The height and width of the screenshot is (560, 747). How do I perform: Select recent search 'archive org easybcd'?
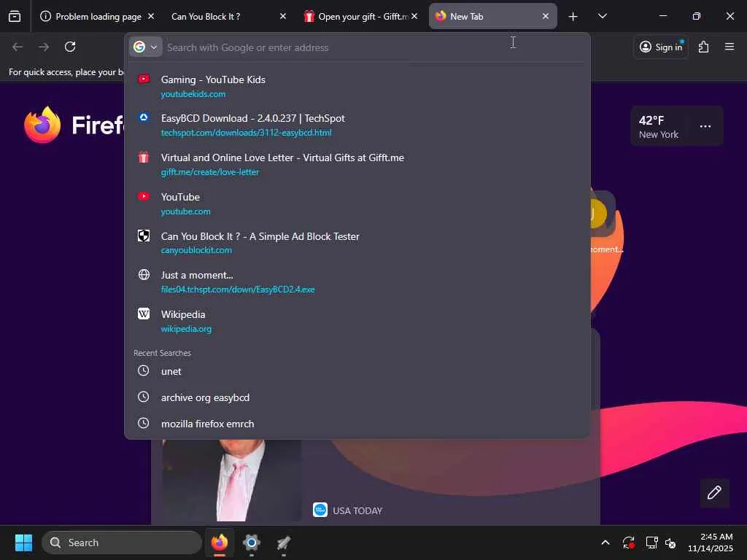coord(357,397)
